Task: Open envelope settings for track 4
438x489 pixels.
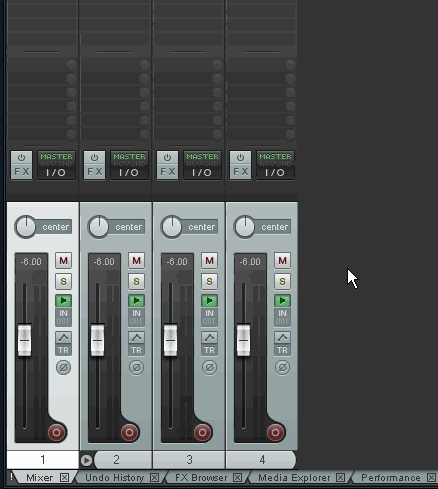Action: click(x=282, y=338)
